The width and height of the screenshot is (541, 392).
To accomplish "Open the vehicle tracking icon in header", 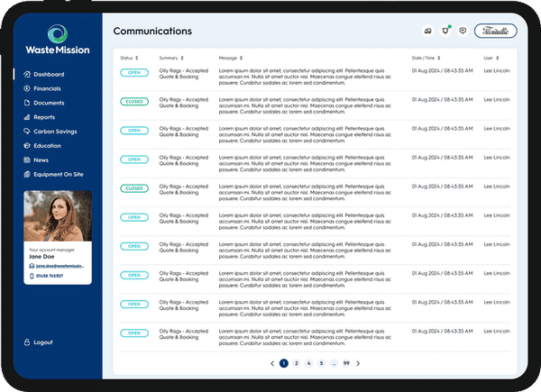I will click(427, 31).
